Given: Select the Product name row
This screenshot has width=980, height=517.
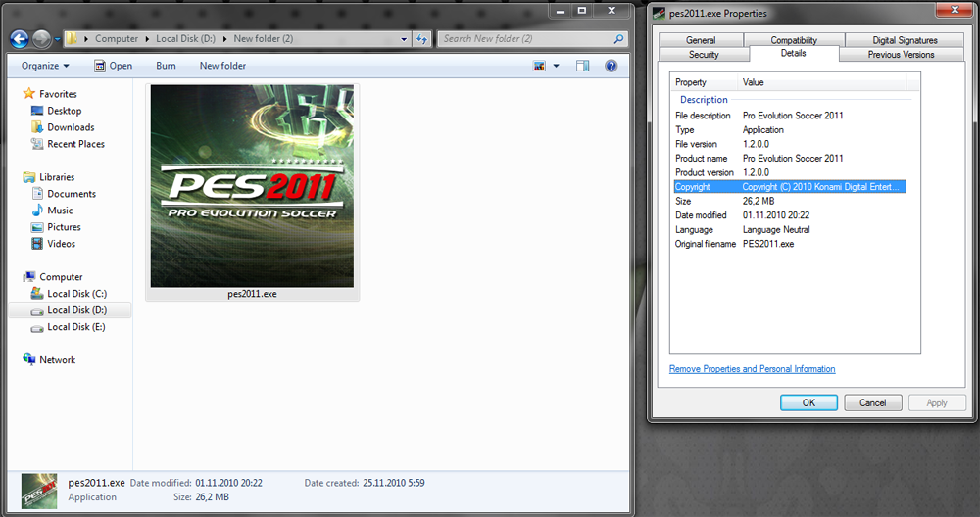Looking at the screenshot, I should (x=789, y=158).
